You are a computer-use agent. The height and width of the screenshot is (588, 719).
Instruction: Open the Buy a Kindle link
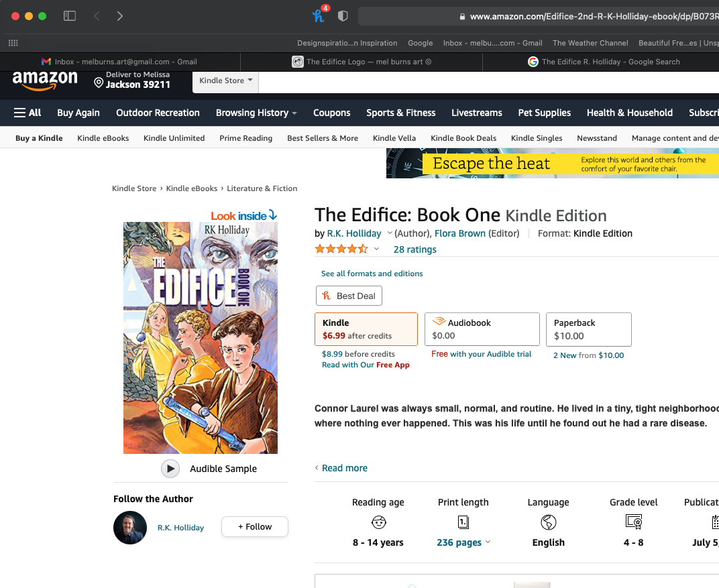[39, 138]
